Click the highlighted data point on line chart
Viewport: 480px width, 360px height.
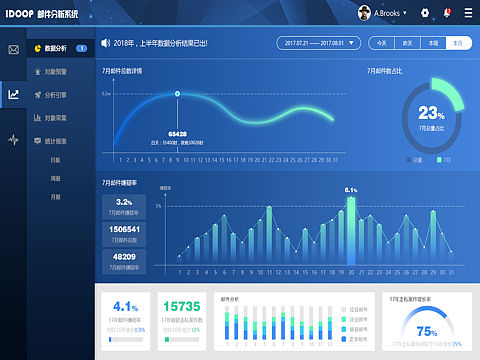click(x=177, y=94)
